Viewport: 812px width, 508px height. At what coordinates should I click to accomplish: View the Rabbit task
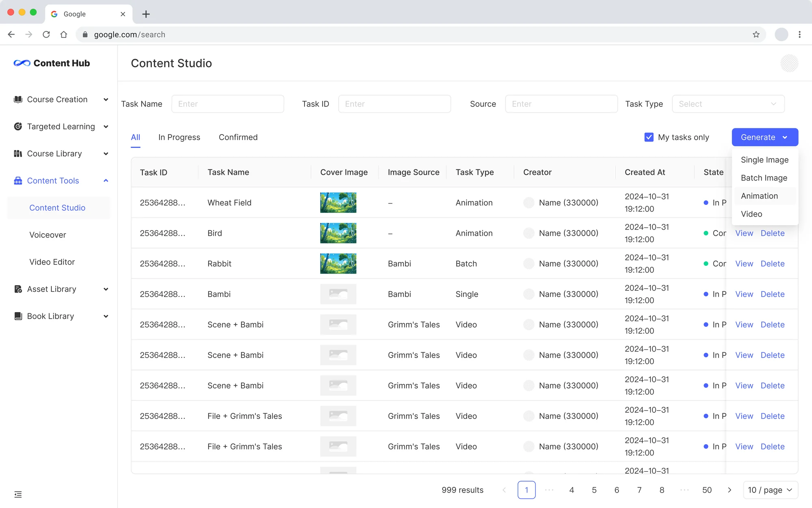[x=744, y=264]
